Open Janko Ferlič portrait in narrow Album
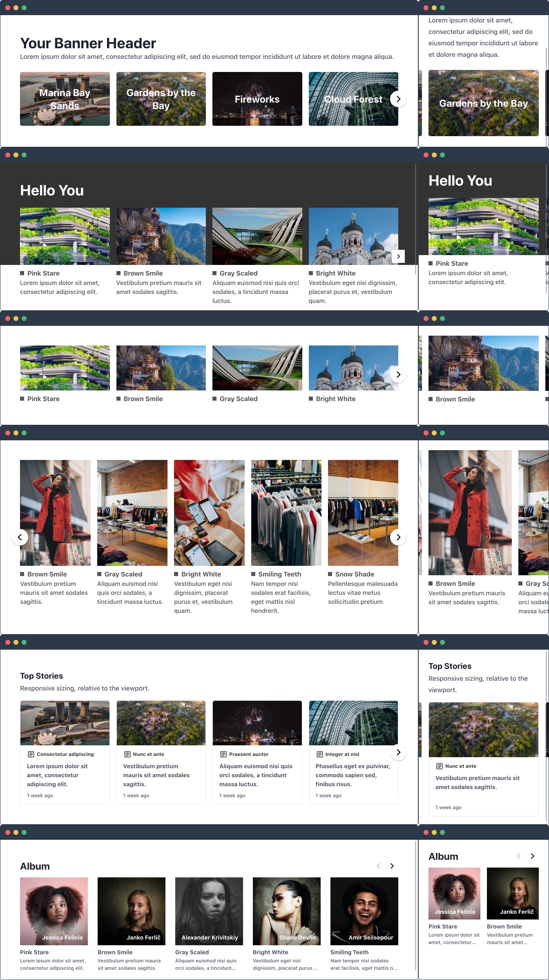The width and height of the screenshot is (549, 980). (x=513, y=893)
